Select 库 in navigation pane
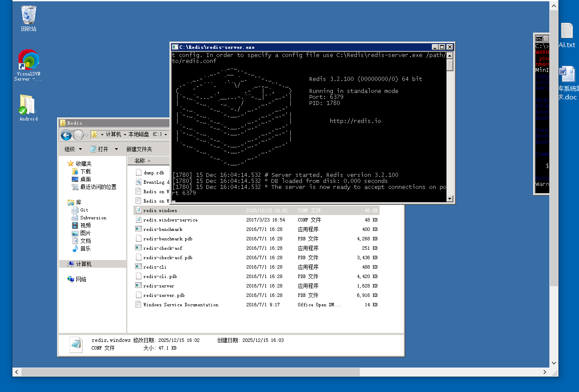Image resolution: width=579 pixels, height=392 pixels. coord(75,202)
